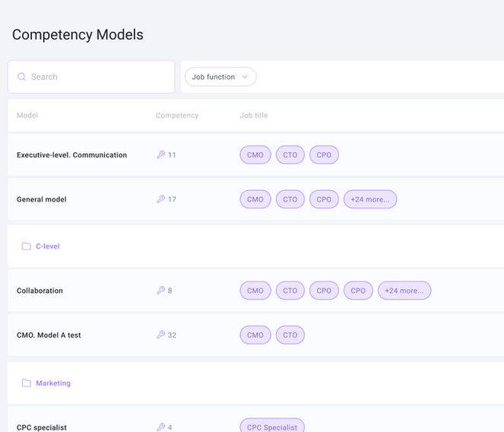The width and height of the screenshot is (504, 432).
Task: Click CPO tag in Executive-level. Communication row
Action: [x=324, y=154]
